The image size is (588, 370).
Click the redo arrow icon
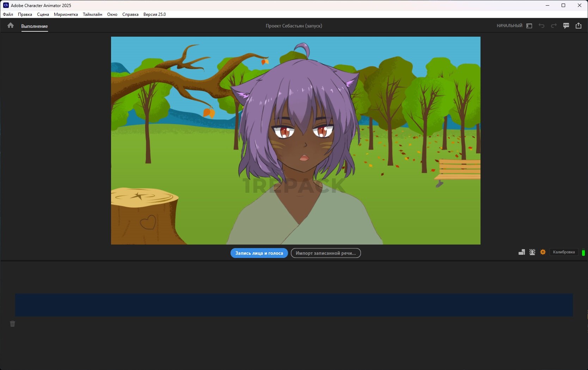(x=554, y=26)
